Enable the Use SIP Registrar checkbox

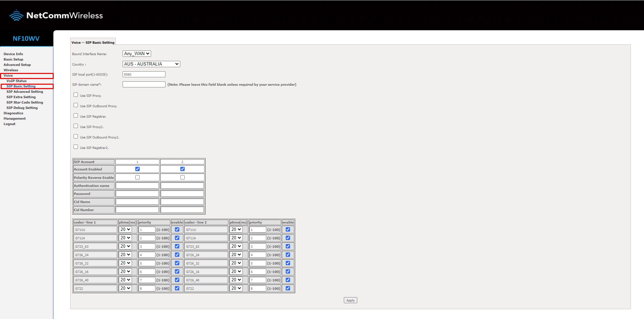click(76, 116)
